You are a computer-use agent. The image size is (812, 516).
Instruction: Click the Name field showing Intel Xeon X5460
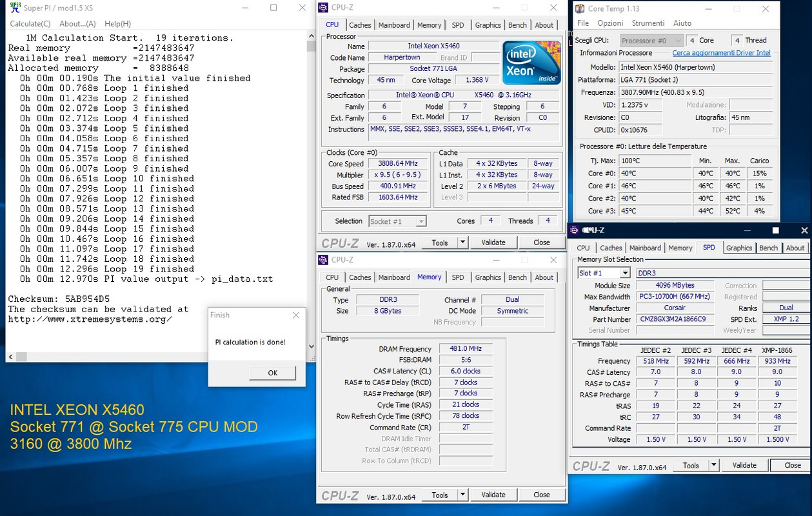pos(433,46)
